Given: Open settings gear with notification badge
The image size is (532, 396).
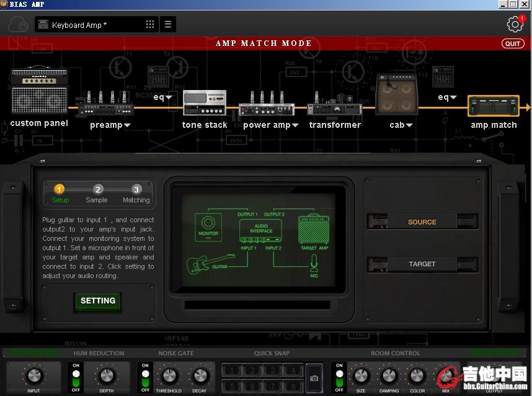Looking at the screenshot, I should click(515, 24).
